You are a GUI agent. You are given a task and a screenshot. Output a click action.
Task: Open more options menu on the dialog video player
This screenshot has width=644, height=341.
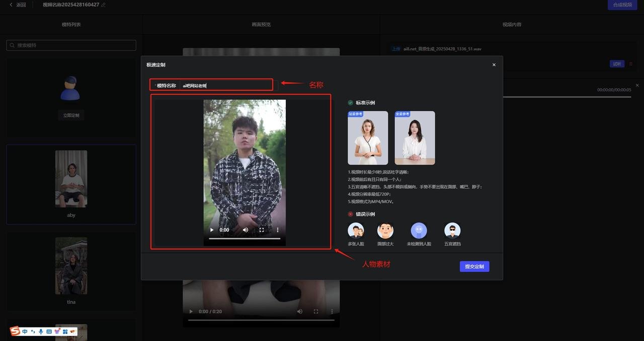278,230
